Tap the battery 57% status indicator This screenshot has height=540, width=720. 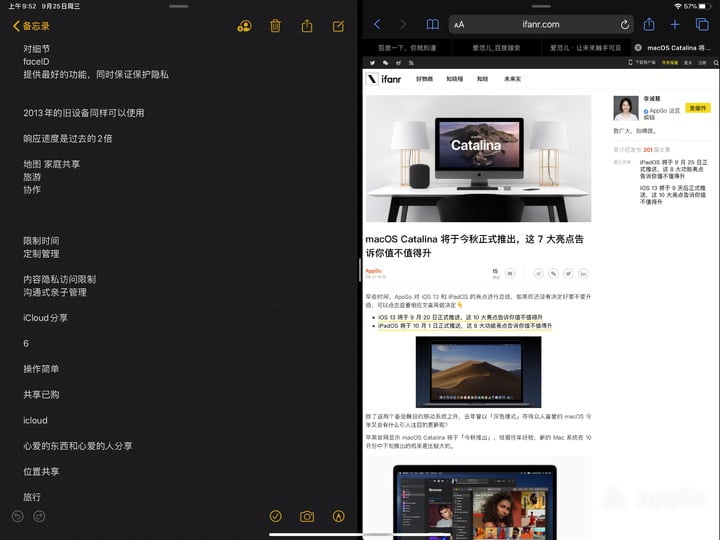(x=696, y=6)
